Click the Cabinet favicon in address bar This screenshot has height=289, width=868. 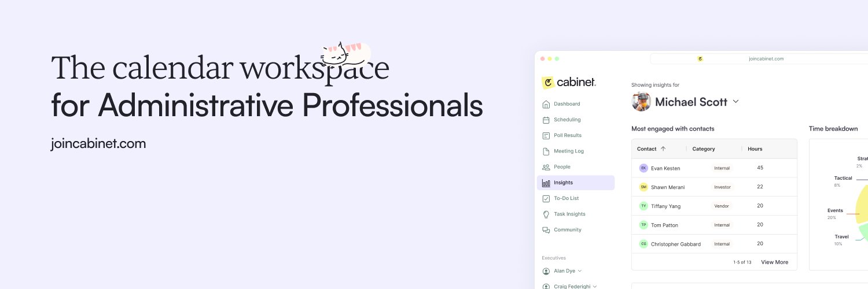pos(700,58)
